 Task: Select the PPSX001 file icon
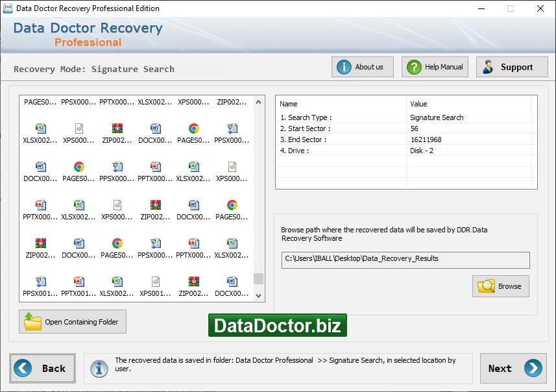(40, 282)
